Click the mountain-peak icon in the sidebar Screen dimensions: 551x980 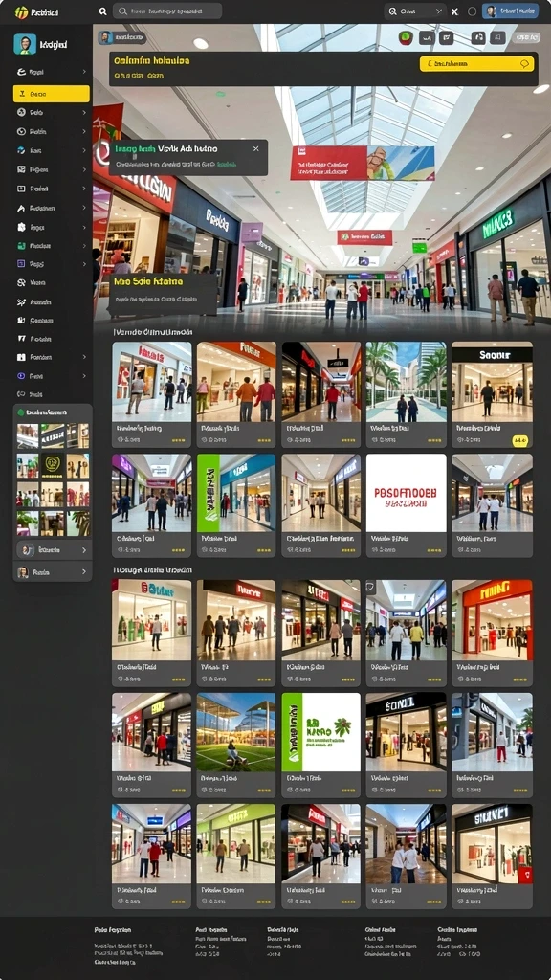coord(21,208)
